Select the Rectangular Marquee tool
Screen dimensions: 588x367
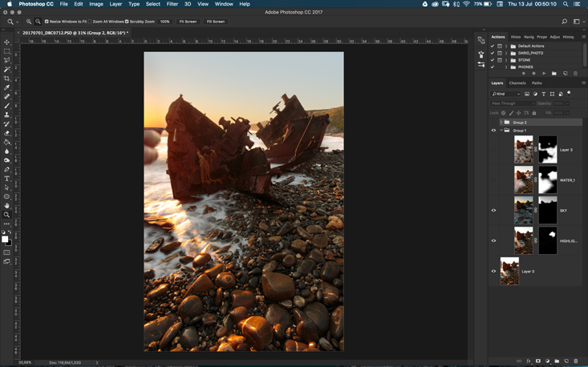6,51
